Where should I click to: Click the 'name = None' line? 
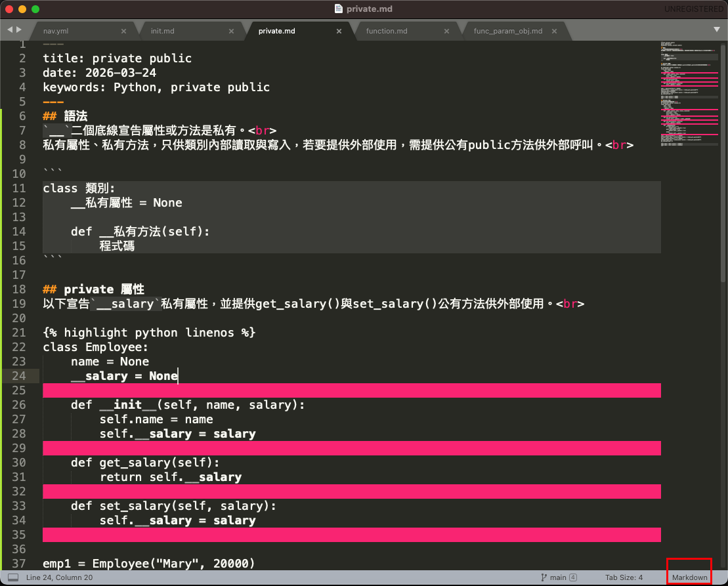(110, 362)
